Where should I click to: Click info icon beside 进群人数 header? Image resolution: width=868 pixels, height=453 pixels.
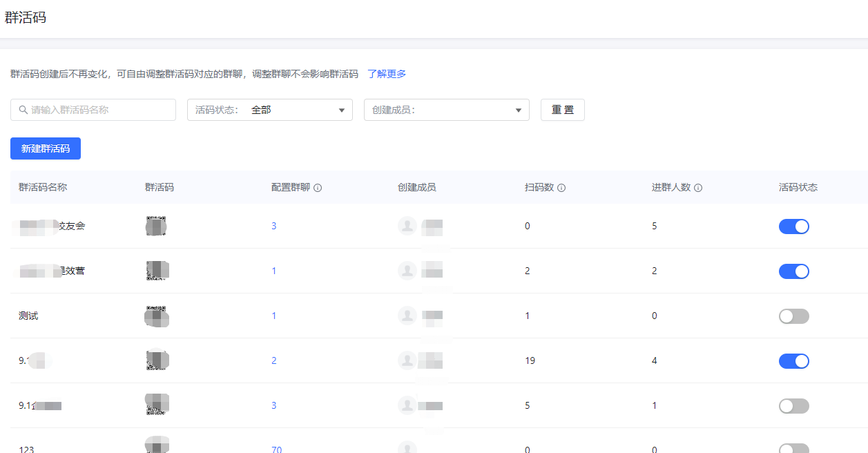pyautogui.click(x=698, y=188)
